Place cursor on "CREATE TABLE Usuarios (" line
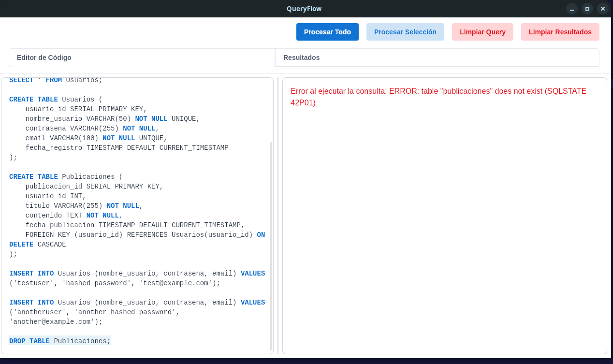The height and width of the screenshot is (364, 613). [x=56, y=100]
